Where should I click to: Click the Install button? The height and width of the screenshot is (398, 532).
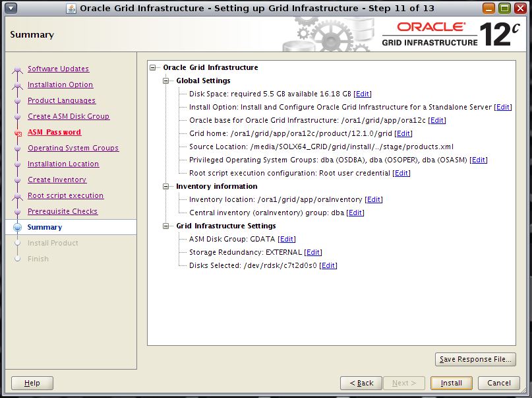click(x=452, y=383)
